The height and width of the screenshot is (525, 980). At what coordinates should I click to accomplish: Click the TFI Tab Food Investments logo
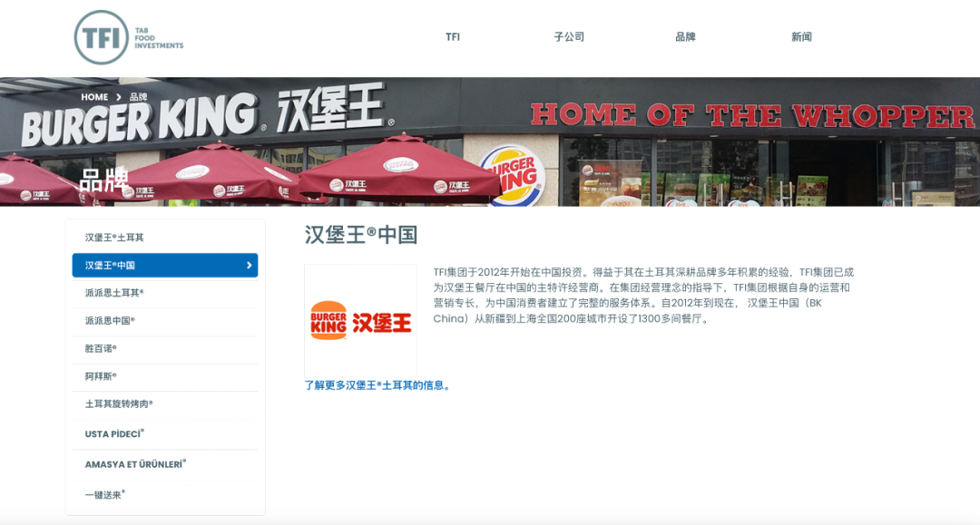coord(129,37)
